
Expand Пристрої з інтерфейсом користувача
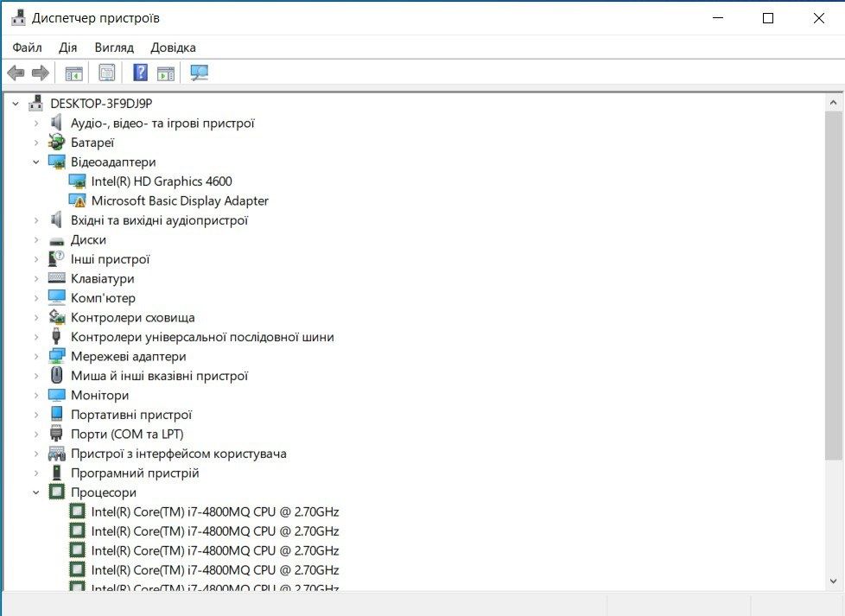(36, 454)
